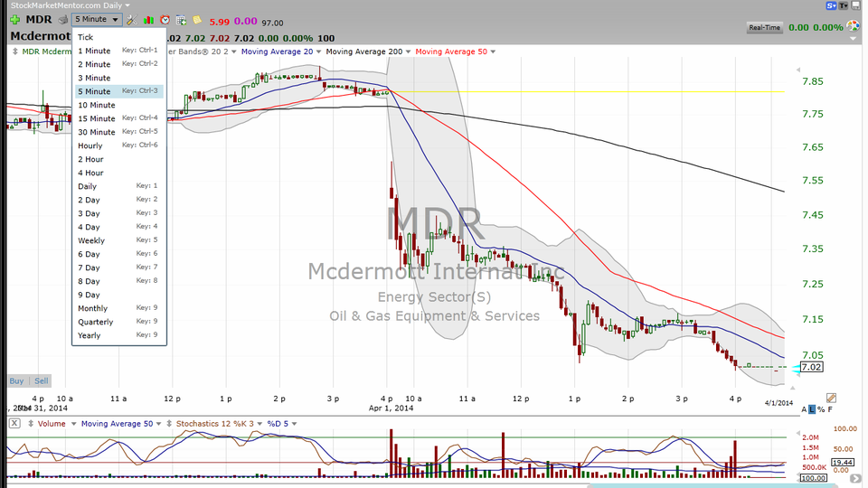Image resolution: width=868 pixels, height=488 pixels.
Task: Switch to Hourly timeframe
Action: tap(119, 145)
